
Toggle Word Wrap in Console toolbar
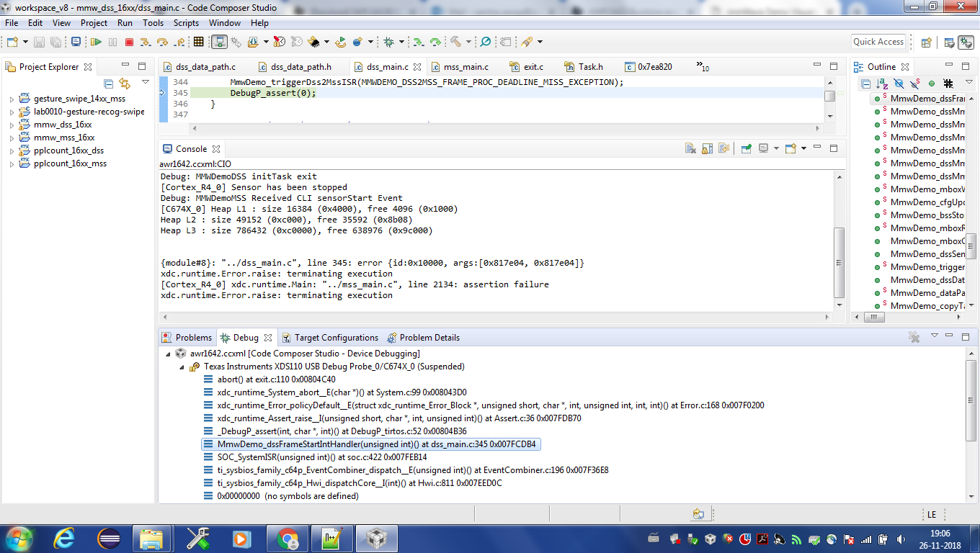[723, 149]
